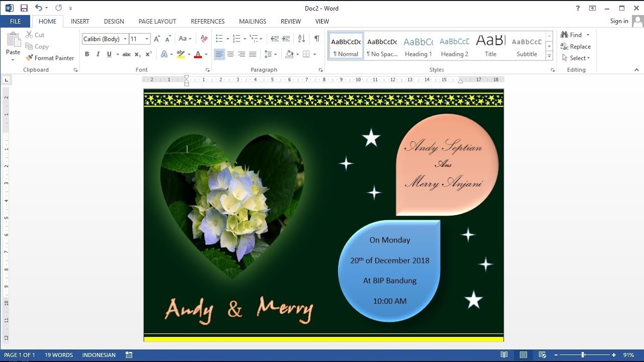Click Sign in link
This screenshot has width=644, height=362.
pos(619,21)
